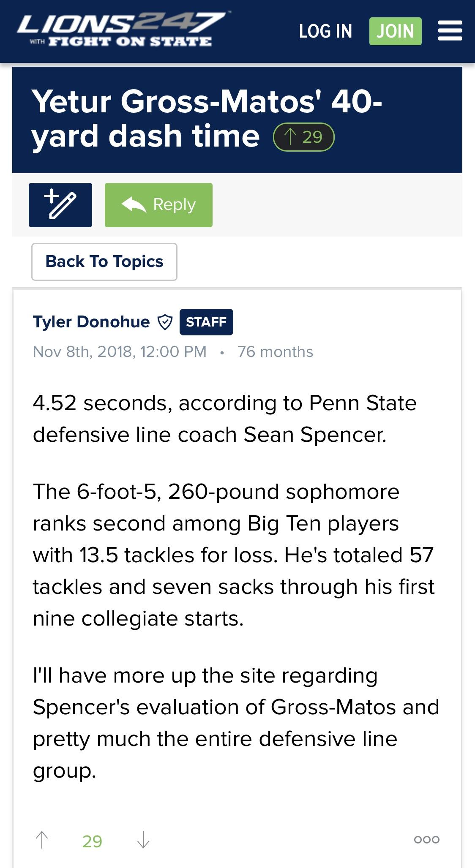Go Back To Topics
This screenshot has width=475, height=868.
click(104, 262)
